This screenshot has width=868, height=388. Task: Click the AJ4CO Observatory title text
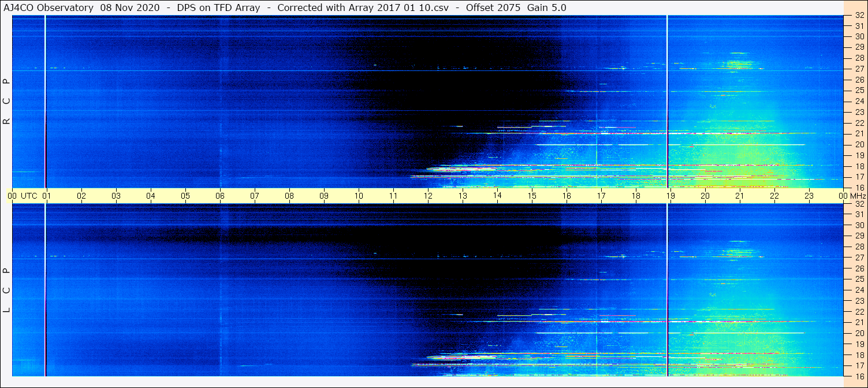coord(48,8)
